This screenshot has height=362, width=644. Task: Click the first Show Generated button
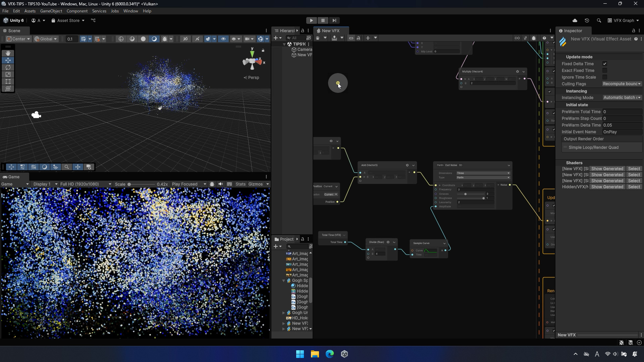pos(607,169)
